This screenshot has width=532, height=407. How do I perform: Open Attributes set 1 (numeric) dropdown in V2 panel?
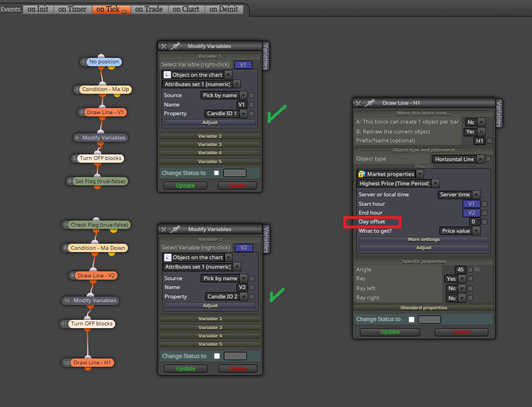coord(202,267)
